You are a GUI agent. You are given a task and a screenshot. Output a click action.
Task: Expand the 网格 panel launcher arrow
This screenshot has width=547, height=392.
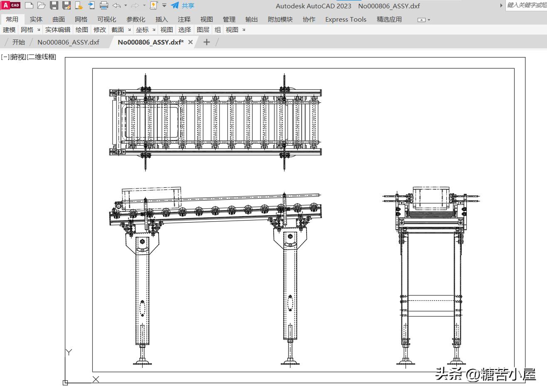click(x=39, y=30)
